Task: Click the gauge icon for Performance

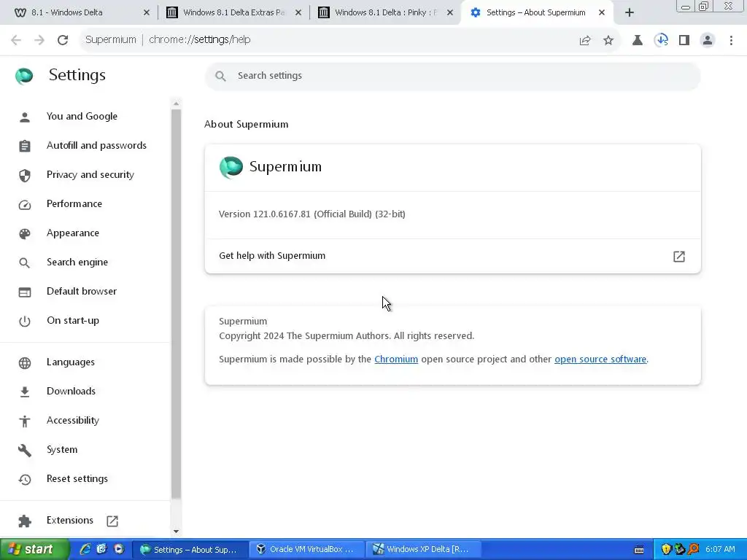Action: tap(25, 204)
